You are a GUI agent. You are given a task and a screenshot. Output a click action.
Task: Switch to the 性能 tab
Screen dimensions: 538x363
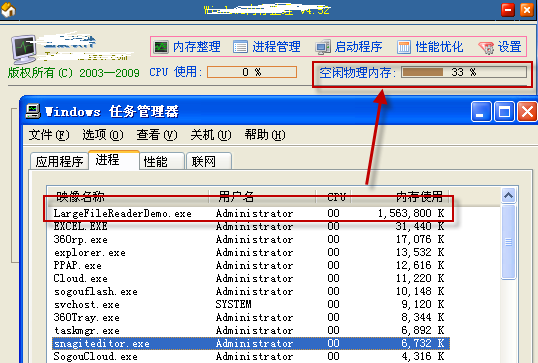(x=162, y=161)
